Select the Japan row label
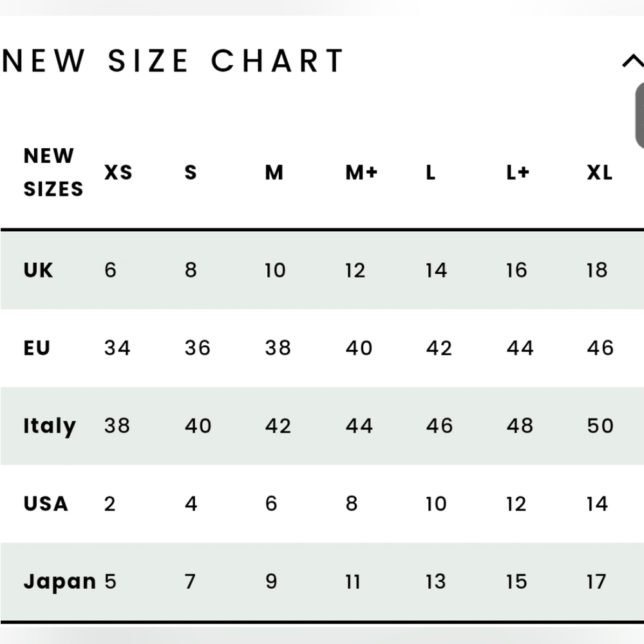This screenshot has width=644, height=644. click(59, 582)
